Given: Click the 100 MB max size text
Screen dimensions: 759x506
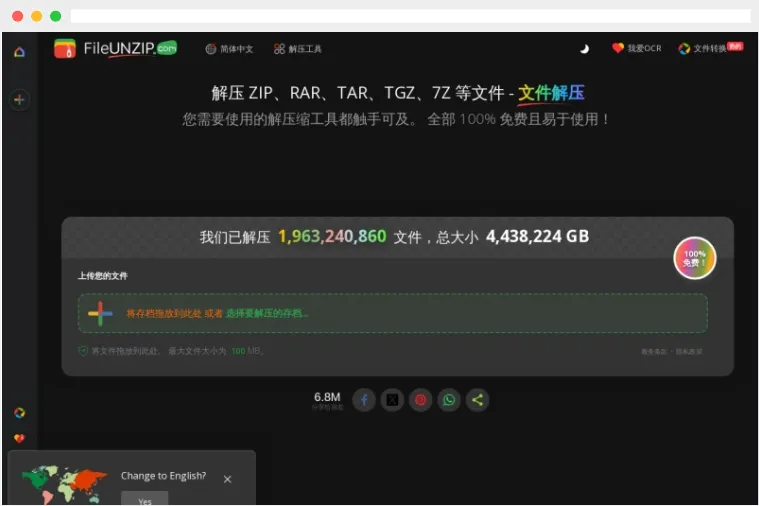Looking at the screenshot, I should point(246,351).
